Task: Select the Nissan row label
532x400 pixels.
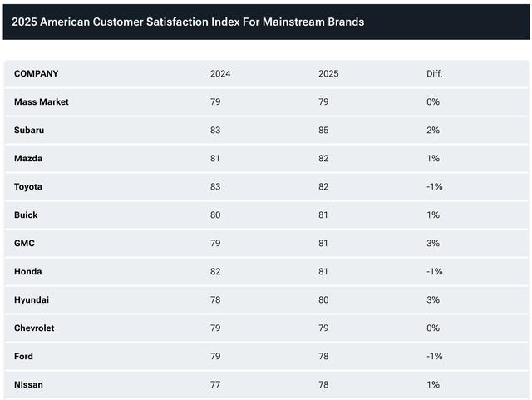Action: [x=28, y=385]
